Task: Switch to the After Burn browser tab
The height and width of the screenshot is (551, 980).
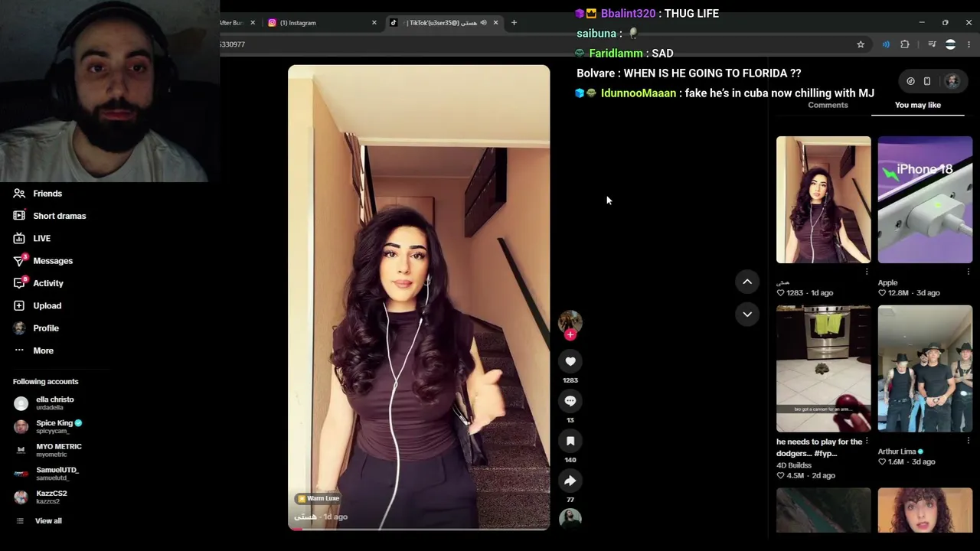Action: coord(238,23)
